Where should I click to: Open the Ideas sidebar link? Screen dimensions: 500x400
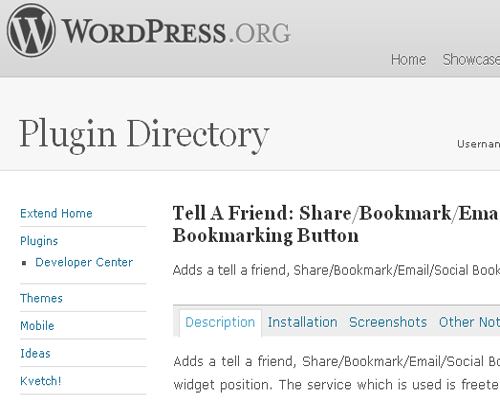35,353
